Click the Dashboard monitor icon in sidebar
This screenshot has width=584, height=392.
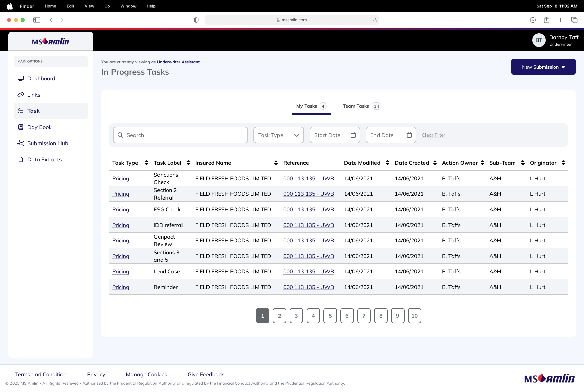point(21,78)
